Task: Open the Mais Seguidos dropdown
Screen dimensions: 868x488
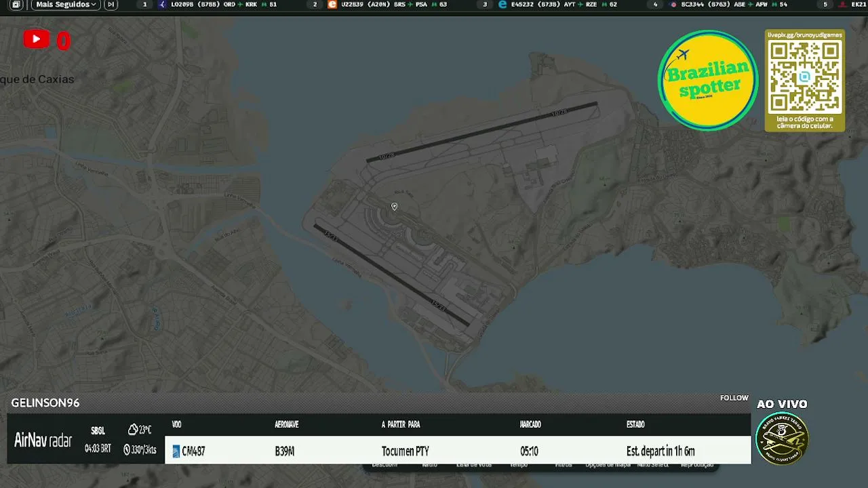Action: coord(66,5)
